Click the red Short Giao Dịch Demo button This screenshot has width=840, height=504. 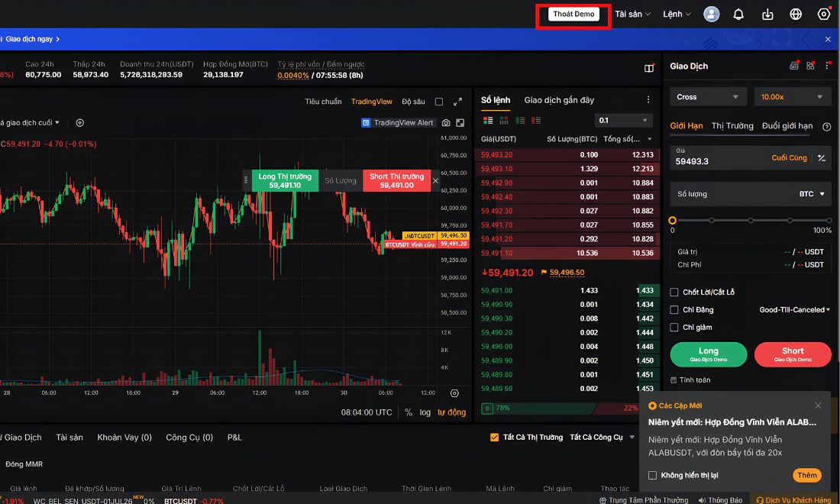point(793,354)
